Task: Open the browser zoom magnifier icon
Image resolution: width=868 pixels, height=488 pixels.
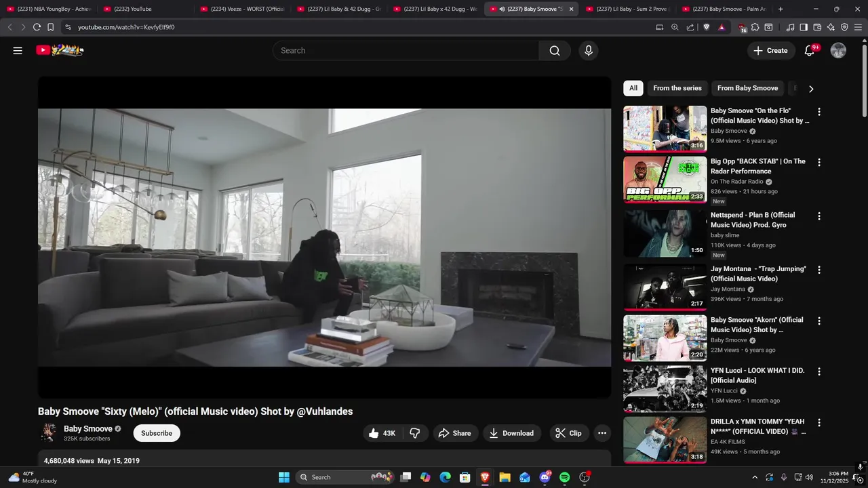Action: pos(675,27)
